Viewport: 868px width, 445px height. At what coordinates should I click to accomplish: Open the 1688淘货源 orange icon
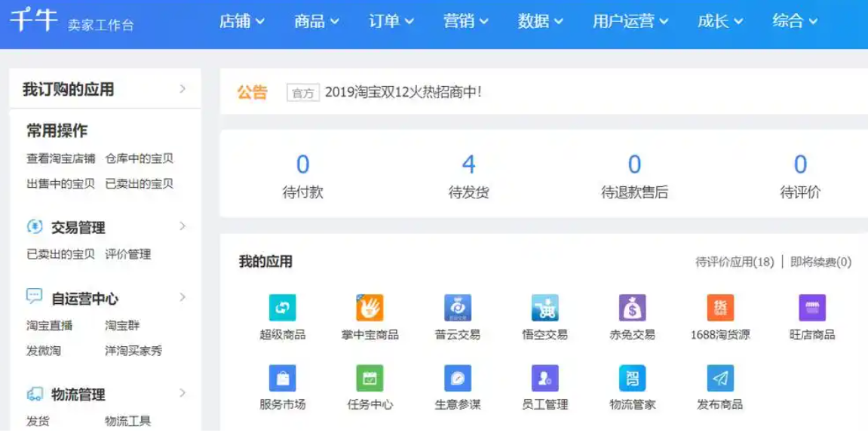pos(720,308)
